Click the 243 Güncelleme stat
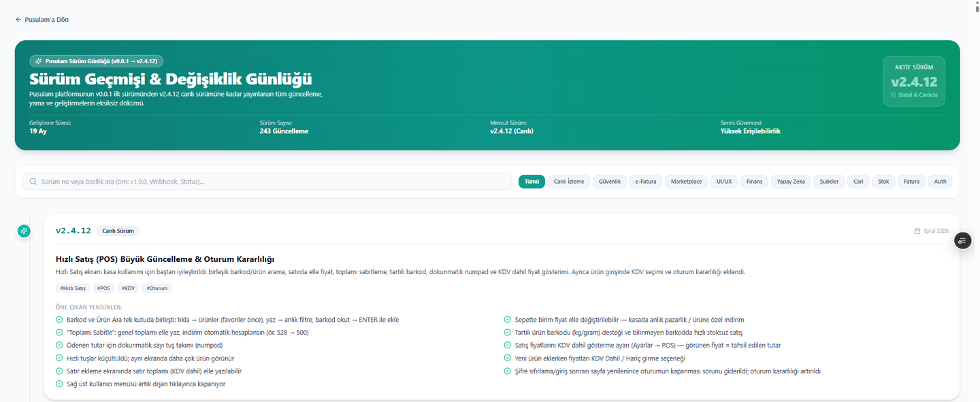 [284, 131]
